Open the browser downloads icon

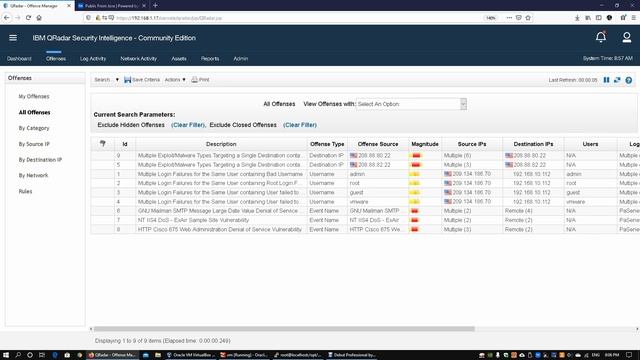[577, 18]
